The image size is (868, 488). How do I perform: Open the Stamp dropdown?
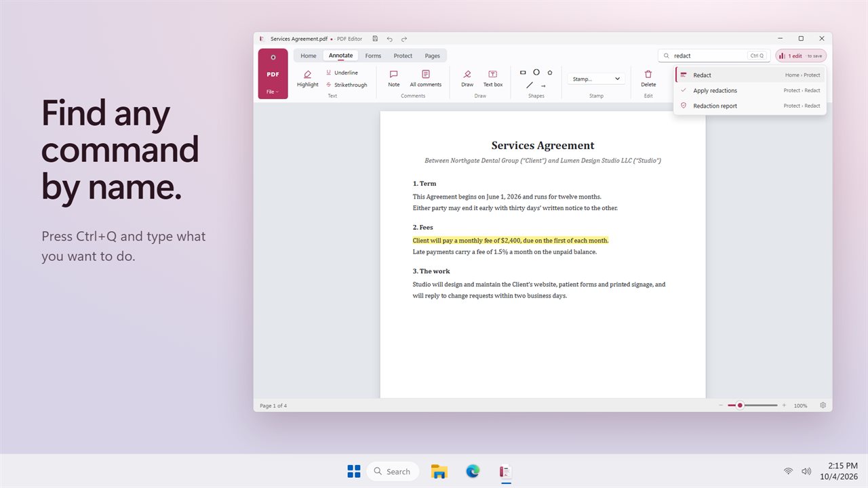tap(596, 79)
